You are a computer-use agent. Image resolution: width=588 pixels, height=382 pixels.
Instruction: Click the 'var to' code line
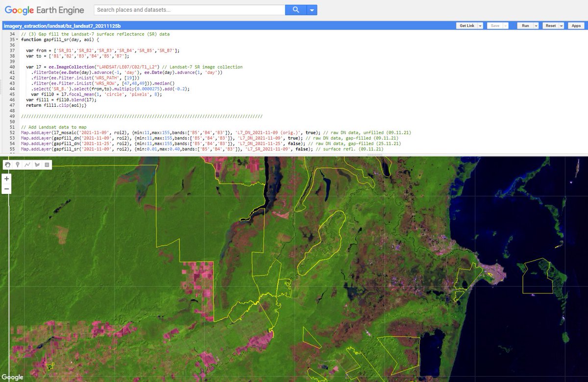coord(78,56)
